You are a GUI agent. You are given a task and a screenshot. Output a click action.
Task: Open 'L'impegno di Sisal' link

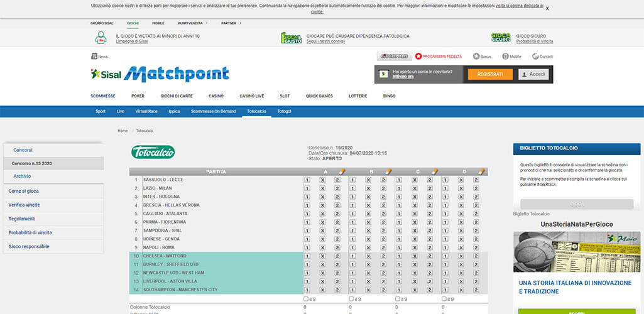pyautogui.click(x=132, y=41)
